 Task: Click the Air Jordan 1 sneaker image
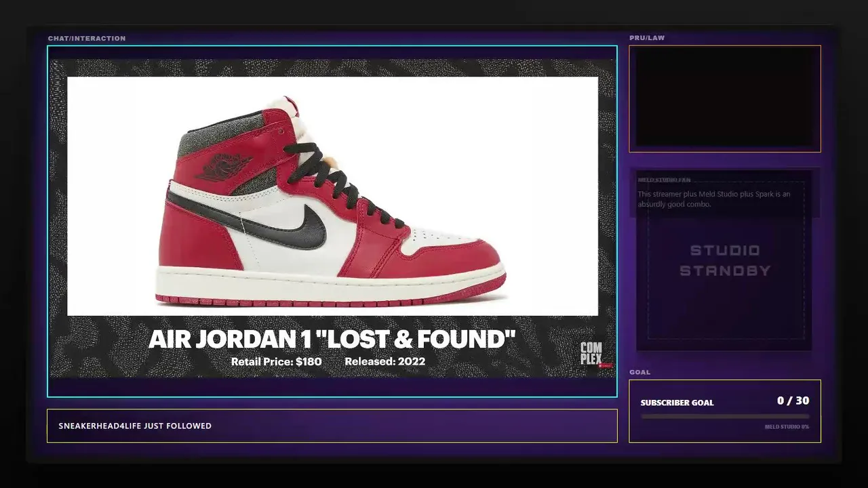coord(332,197)
